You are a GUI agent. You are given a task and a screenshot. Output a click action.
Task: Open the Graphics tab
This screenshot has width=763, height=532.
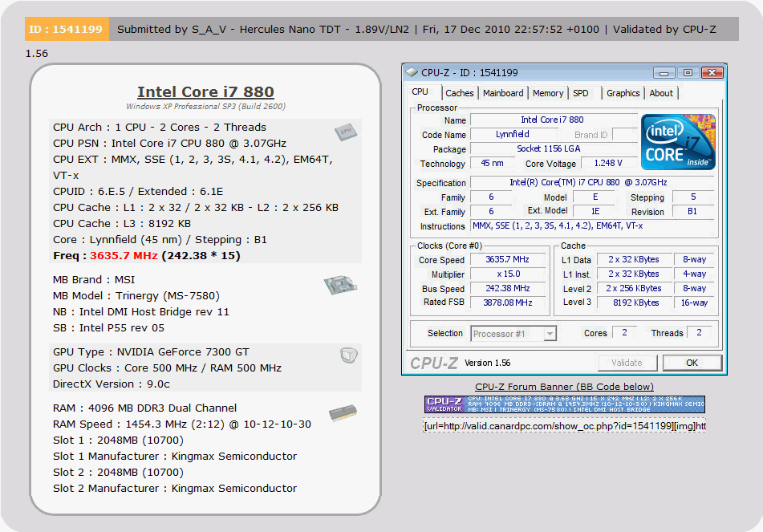coord(623,93)
